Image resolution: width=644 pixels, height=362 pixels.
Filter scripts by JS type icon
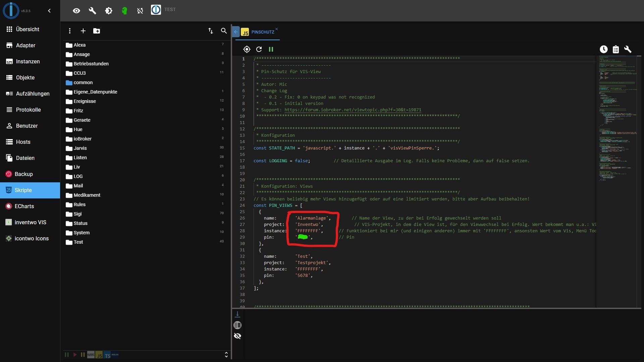99,355
